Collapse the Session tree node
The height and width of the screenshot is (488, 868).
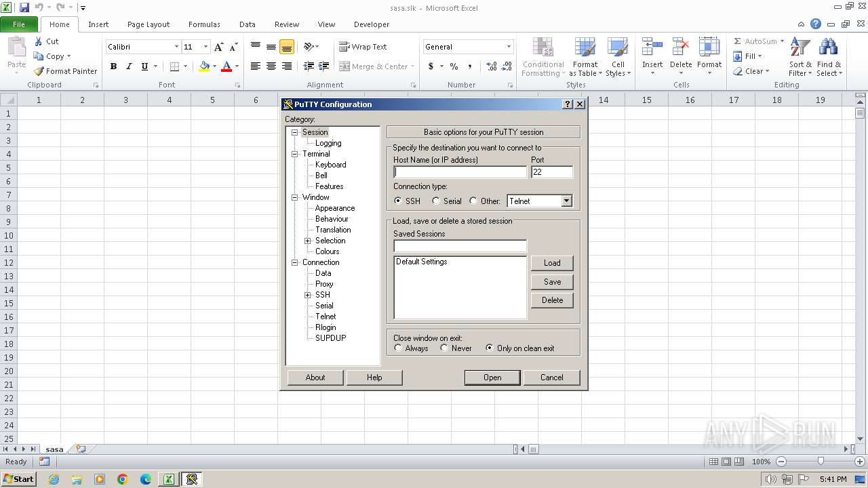295,132
